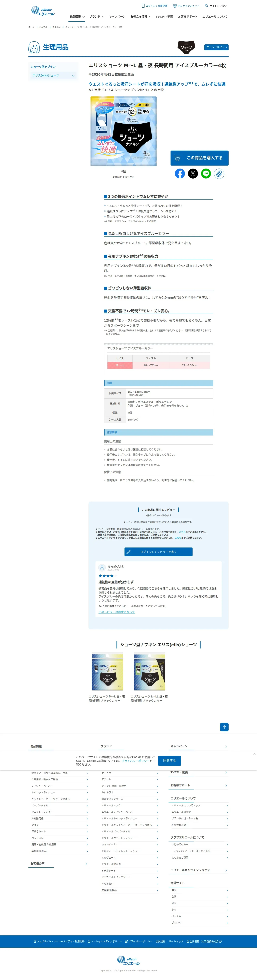Open footer link よくあるご質問

180,857
